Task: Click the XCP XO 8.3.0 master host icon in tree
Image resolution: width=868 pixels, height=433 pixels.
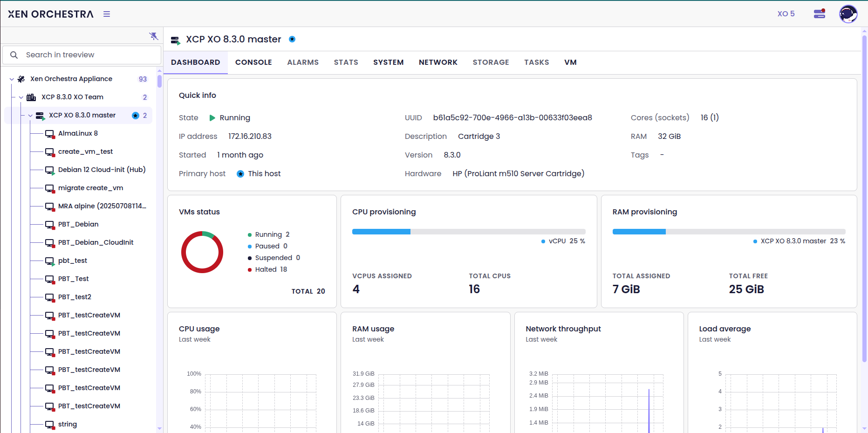Action: [x=40, y=116]
